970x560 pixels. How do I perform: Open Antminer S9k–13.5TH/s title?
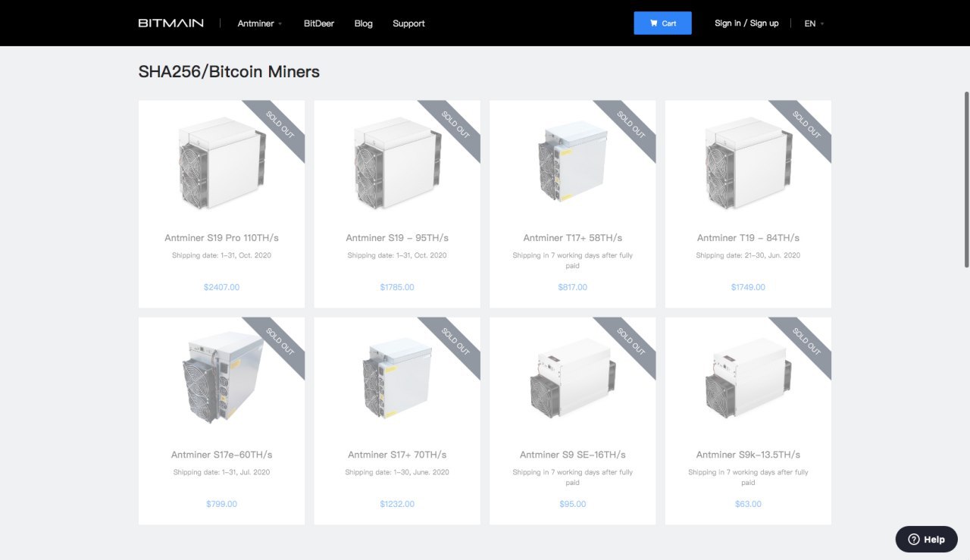[x=748, y=455]
